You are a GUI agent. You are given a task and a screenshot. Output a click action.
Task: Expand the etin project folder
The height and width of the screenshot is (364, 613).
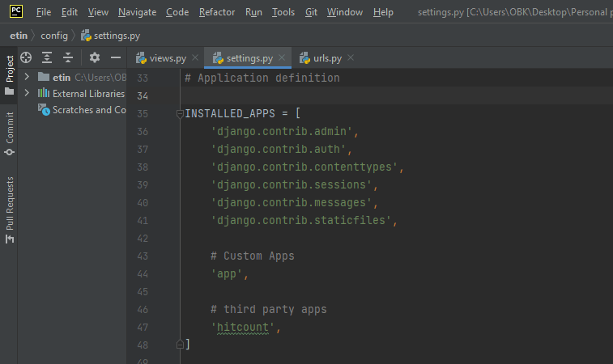click(27, 77)
